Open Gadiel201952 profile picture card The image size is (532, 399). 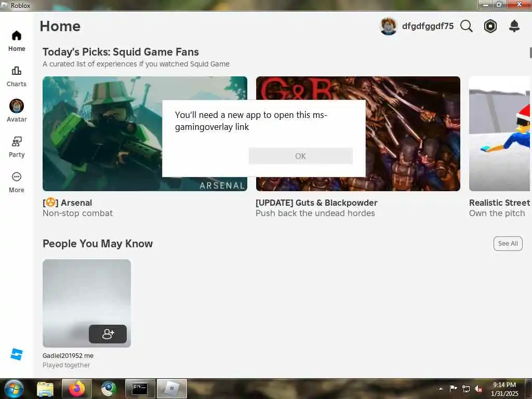[x=87, y=303]
